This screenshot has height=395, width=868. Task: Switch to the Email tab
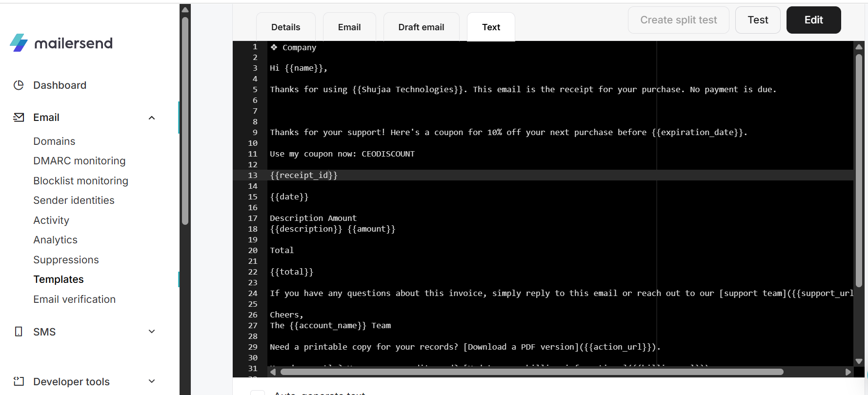pyautogui.click(x=349, y=27)
